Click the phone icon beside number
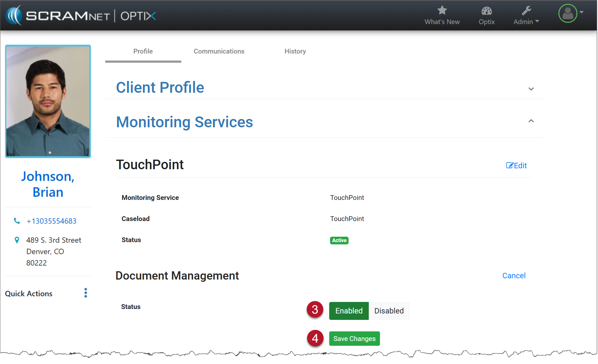Viewport: 598px width, 364px height. point(17,221)
